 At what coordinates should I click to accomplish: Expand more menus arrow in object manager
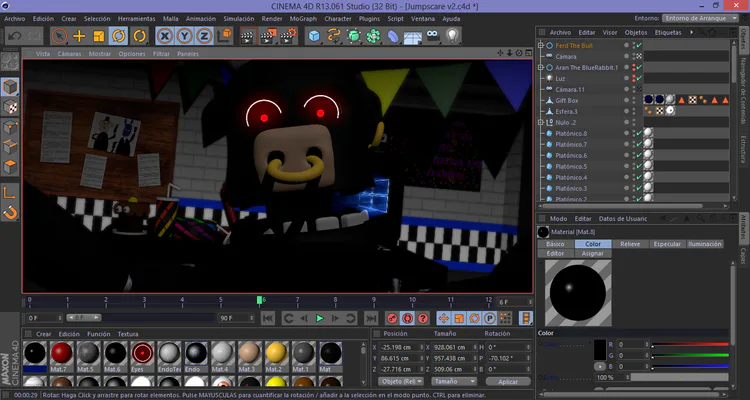point(692,33)
